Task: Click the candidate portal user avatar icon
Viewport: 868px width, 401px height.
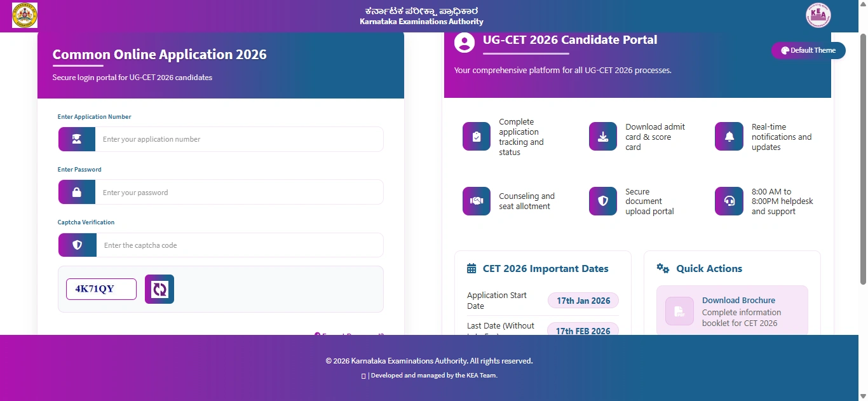Action: coord(463,43)
